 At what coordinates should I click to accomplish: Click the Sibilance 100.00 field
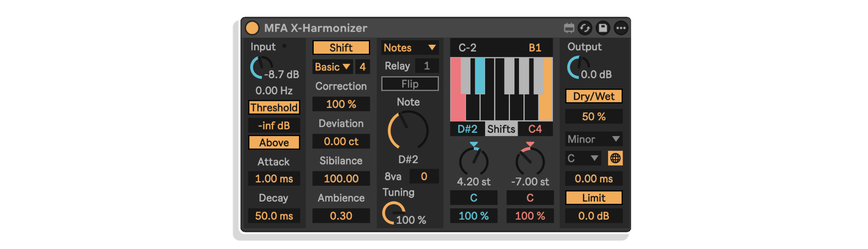tap(341, 179)
